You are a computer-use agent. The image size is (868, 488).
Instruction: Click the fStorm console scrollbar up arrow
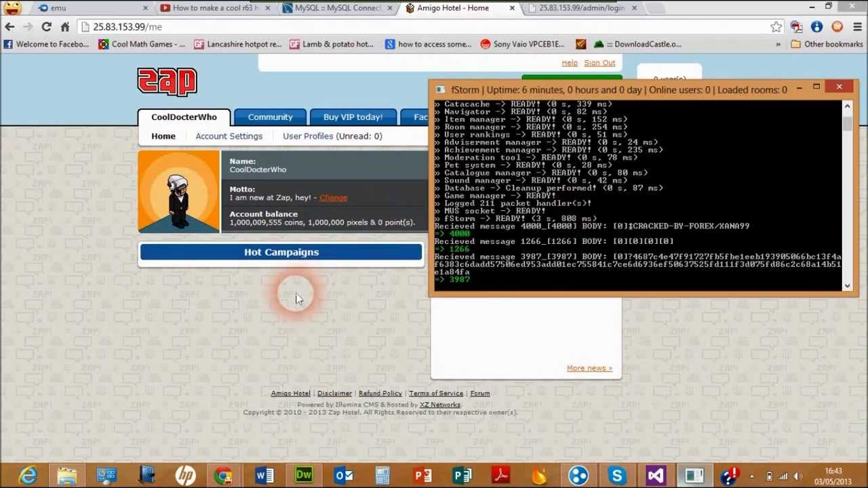847,106
